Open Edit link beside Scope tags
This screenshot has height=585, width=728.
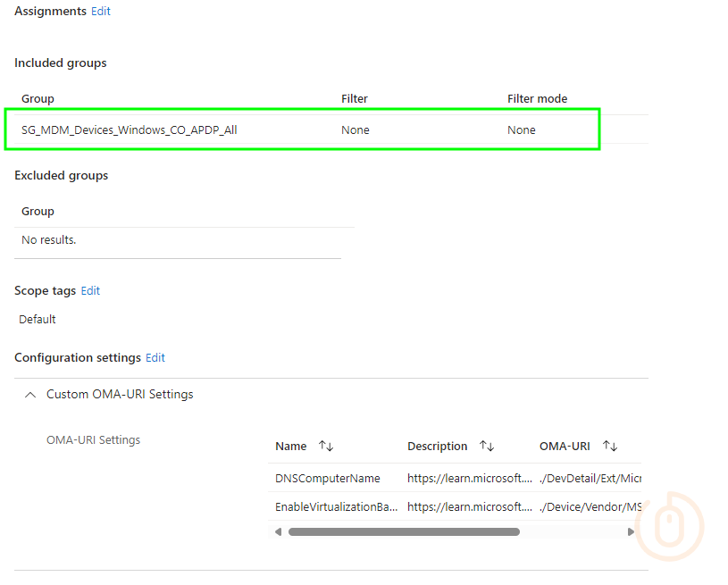tap(90, 290)
